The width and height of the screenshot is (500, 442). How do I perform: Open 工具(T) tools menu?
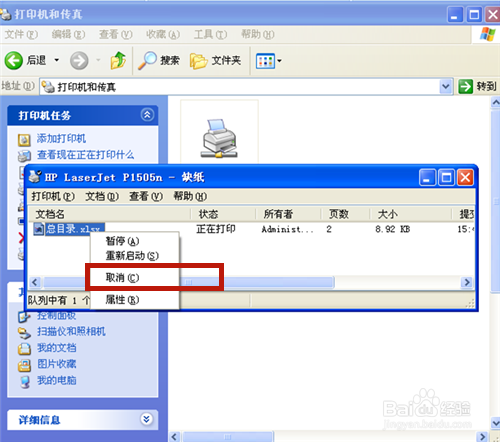210,34
